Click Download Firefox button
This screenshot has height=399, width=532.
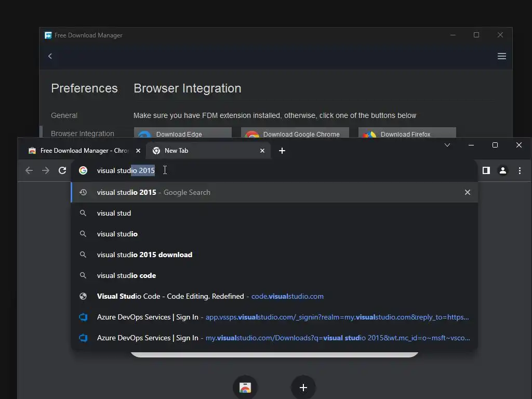tap(407, 132)
